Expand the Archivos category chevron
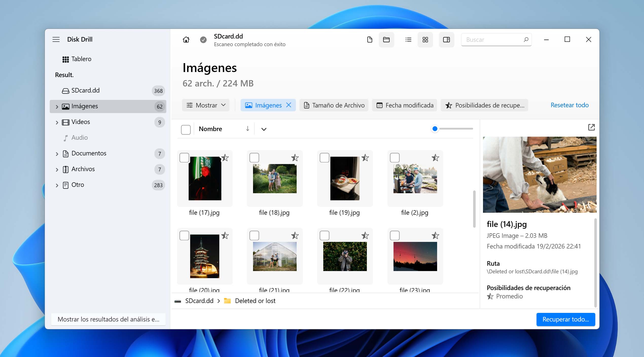The width and height of the screenshot is (644, 357). pyautogui.click(x=57, y=170)
